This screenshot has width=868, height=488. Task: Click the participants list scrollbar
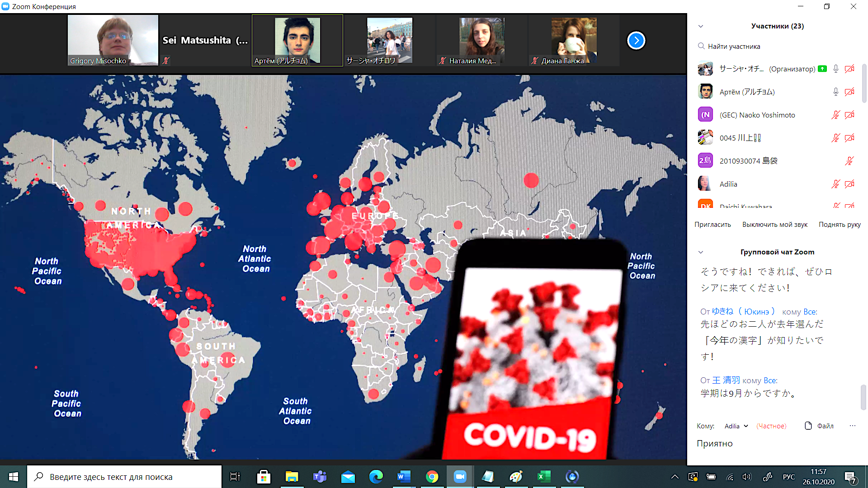click(x=864, y=84)
